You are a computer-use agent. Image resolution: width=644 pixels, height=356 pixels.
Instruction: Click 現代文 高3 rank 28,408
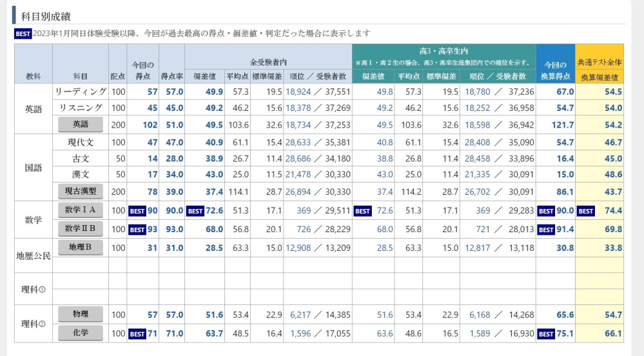pyautogui.click(x=478, y=143)
